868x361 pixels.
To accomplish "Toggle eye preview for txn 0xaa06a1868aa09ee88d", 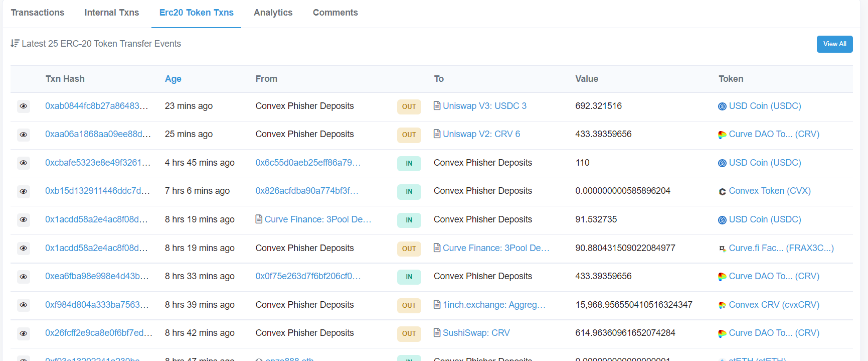I will click(24, 135).
